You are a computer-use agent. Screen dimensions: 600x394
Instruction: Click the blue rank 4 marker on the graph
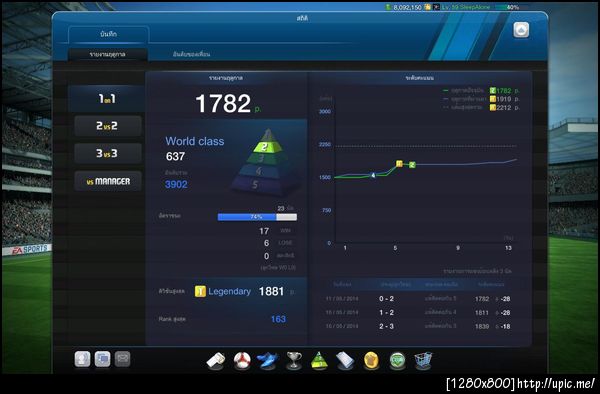coord(373,176)
